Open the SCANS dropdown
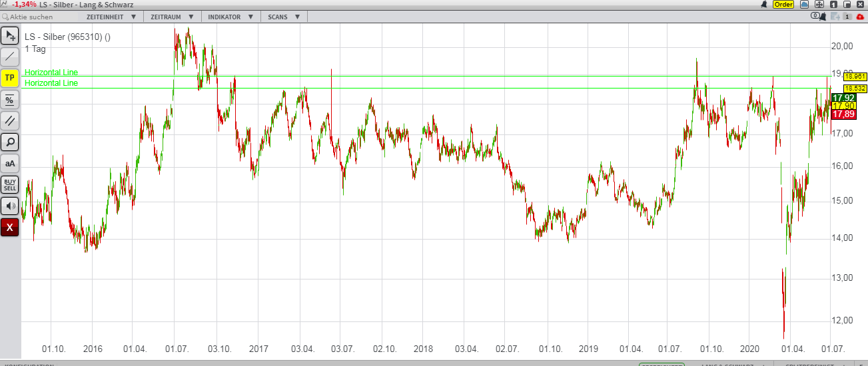 [x=283, y=17]
